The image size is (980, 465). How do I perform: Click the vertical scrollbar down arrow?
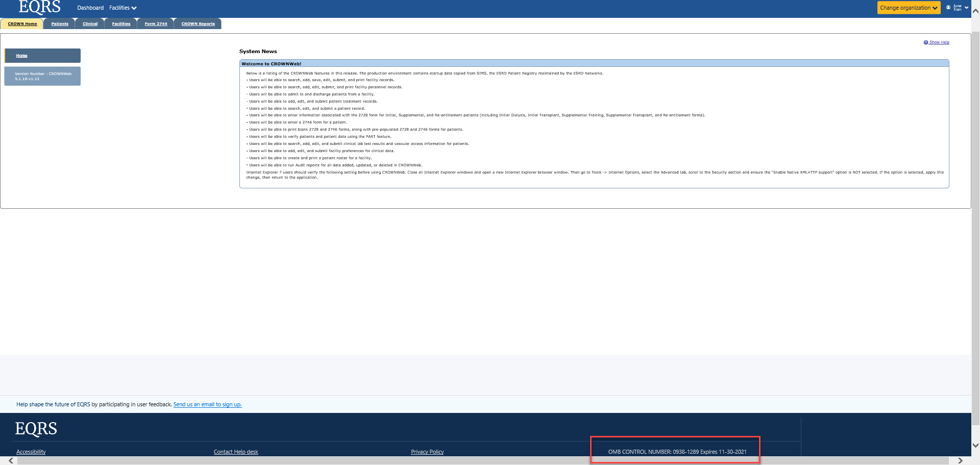pos(975,445)
